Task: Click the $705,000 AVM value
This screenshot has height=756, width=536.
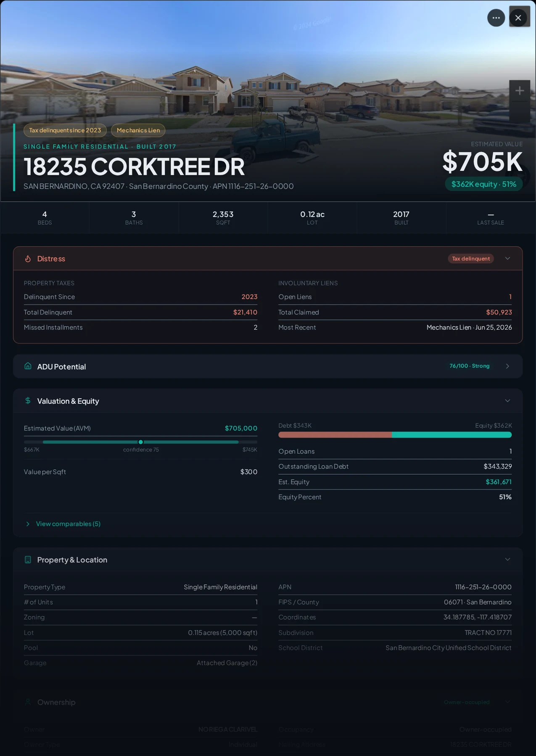Action: point(241,428)
